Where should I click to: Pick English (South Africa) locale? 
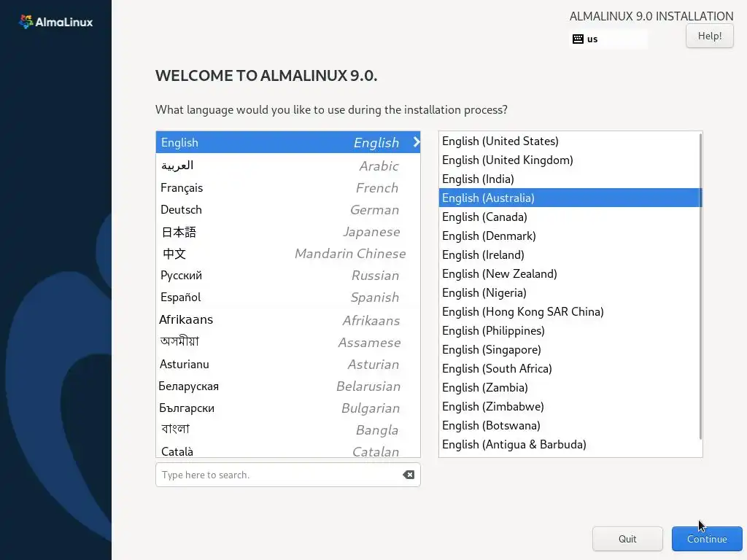point(569,368)
